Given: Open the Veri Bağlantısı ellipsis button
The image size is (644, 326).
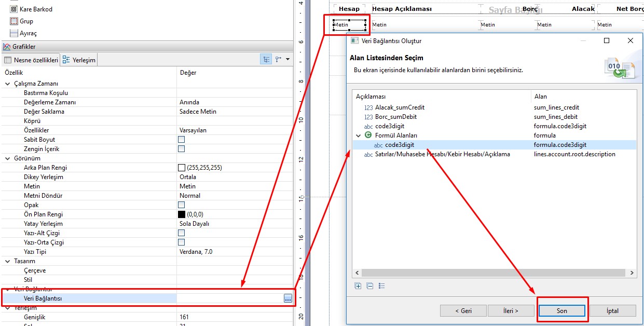Looking at the screenshot, I should [287, 298].
